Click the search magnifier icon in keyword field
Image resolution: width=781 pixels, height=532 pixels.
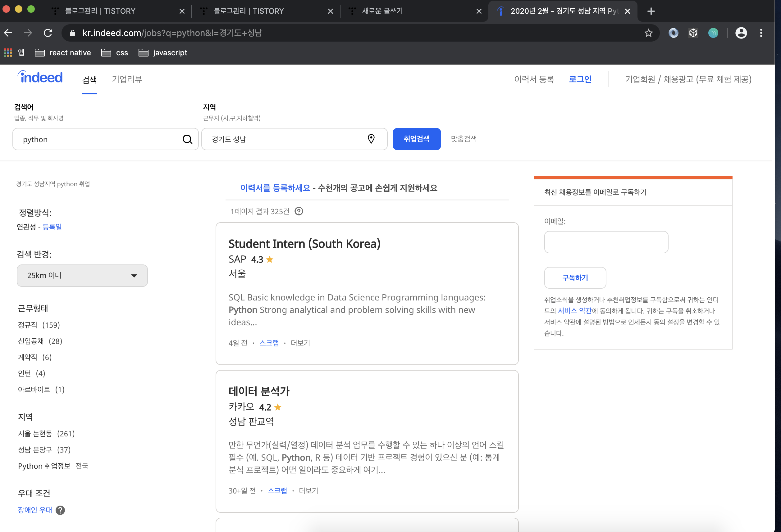187,139
